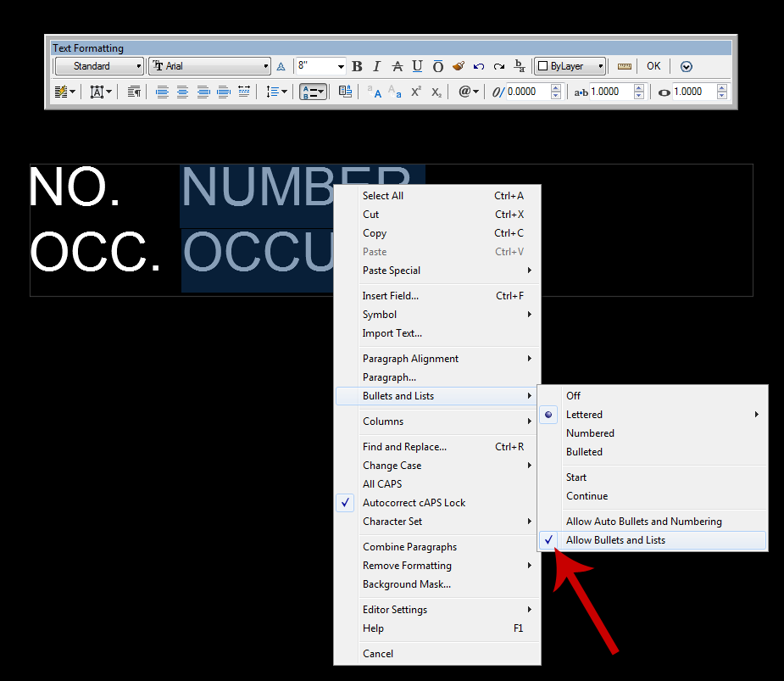Screen dimensions: 784x681
Task: Increase the oblique angle with the stepper
Action: pyautogui.click(x=556, y=87)
